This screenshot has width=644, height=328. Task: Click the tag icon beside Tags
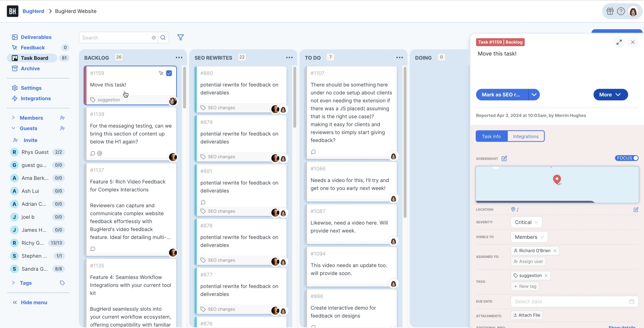(62, 283)
